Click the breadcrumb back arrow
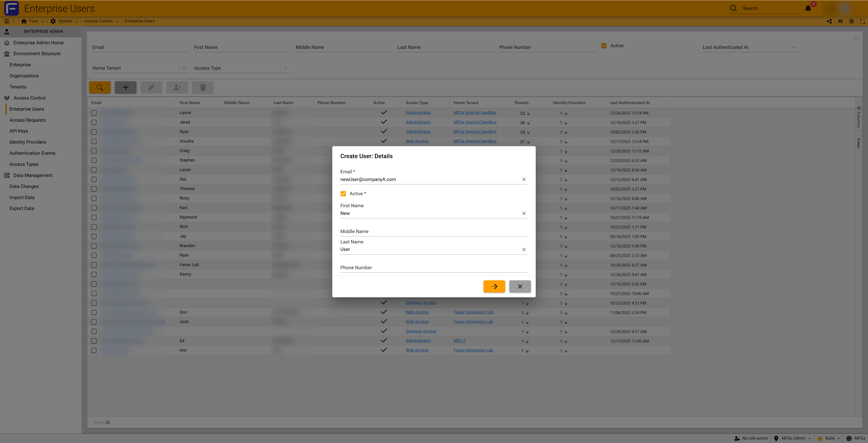Viewport: 868px width, 443px height. coord(14,21)
